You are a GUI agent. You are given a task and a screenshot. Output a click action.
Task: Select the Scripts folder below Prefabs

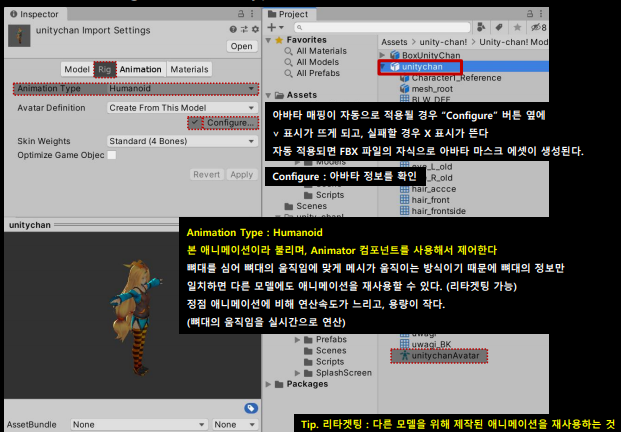tap(330, 362)
